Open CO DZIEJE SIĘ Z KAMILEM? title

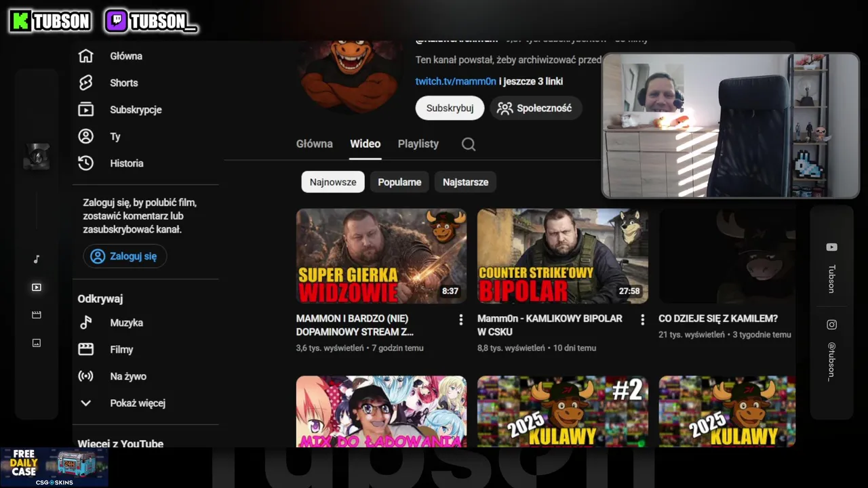click(x=718, y=319)
